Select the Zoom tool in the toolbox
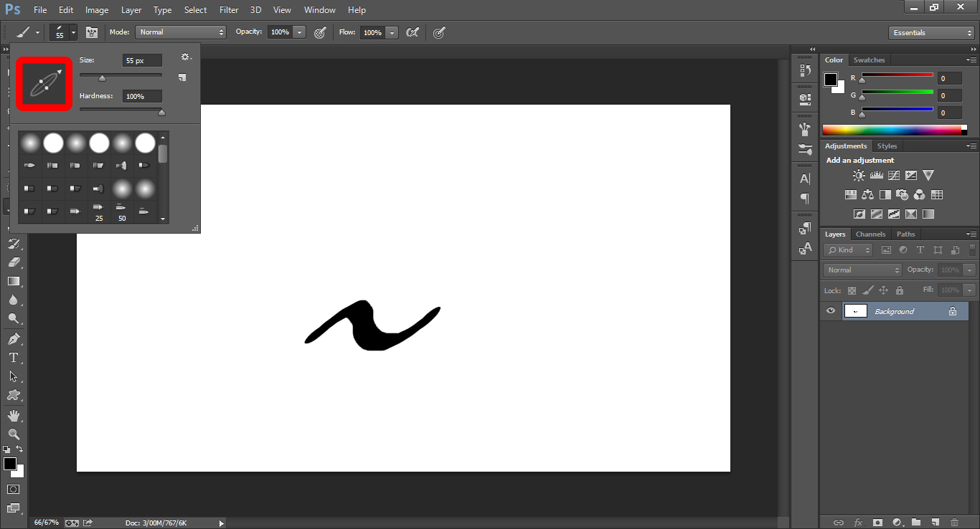Screen dimensions: 980x529 click(14, 434)
